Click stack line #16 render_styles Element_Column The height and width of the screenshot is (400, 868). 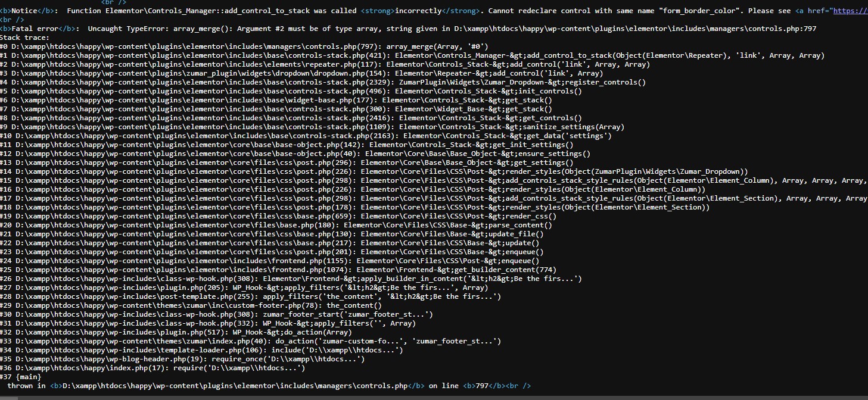[353, 189]
